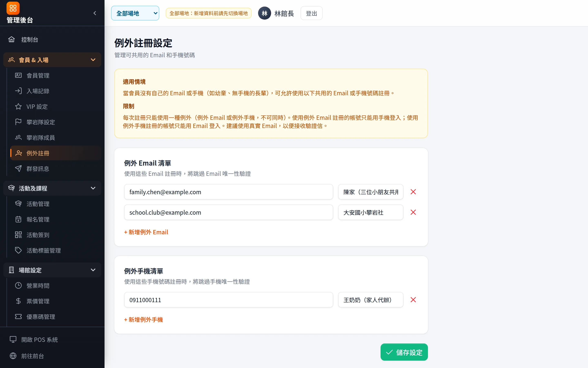Click the 登出 button
The height and width of the screenshot is (368, 588).
(311, 13)
